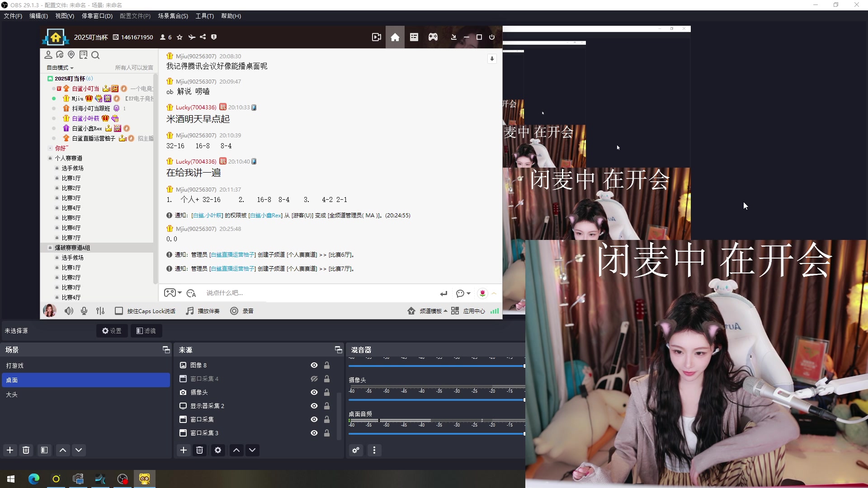Click the 白鲨小鑫Rex link in notification

point(265,216)
